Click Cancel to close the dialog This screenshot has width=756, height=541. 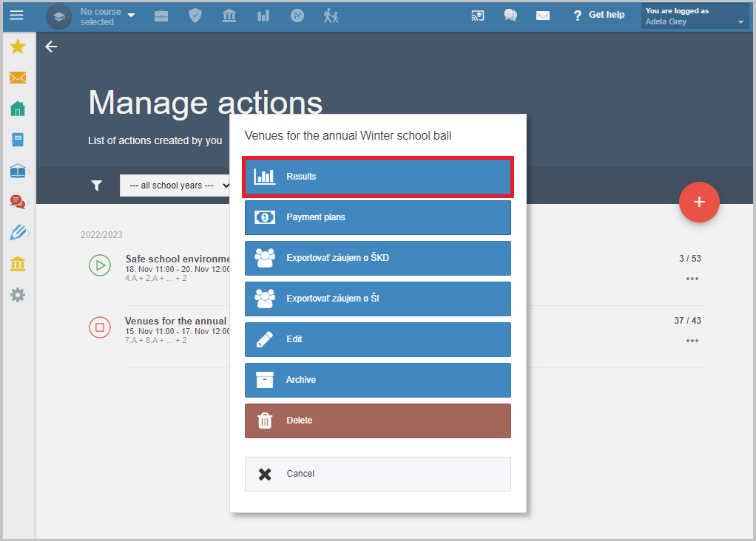click(377, 474)
